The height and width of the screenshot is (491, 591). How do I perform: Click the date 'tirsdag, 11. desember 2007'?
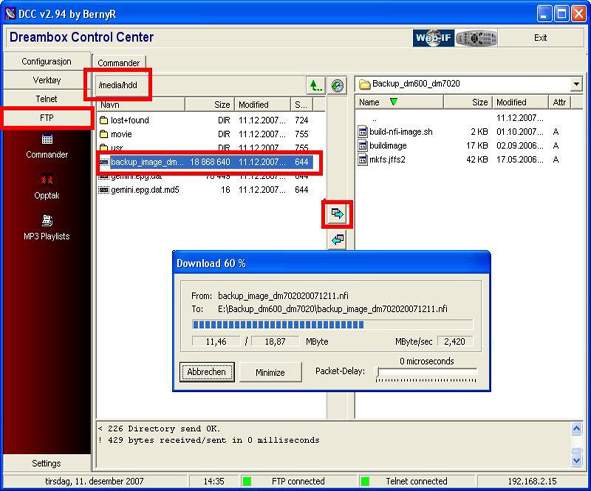pos(94,481)
